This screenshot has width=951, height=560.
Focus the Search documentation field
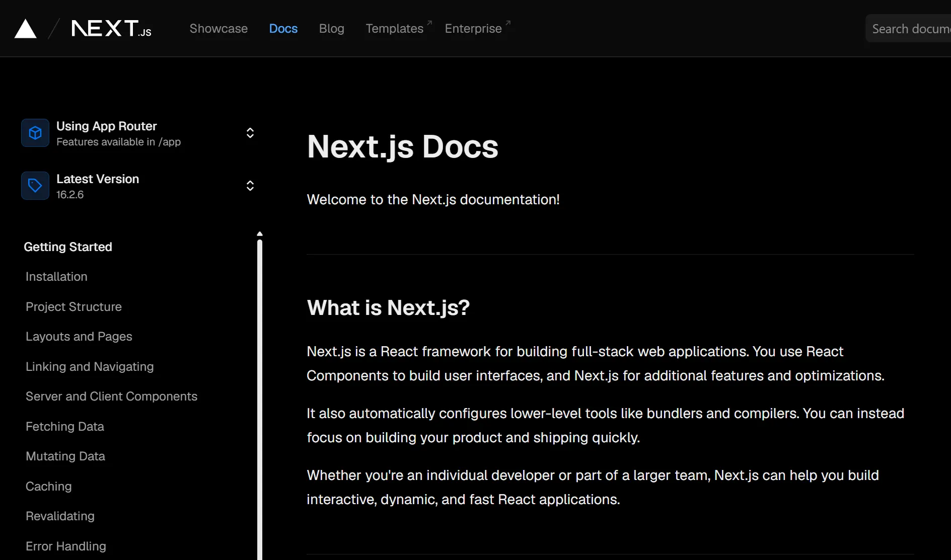point(908,29)
